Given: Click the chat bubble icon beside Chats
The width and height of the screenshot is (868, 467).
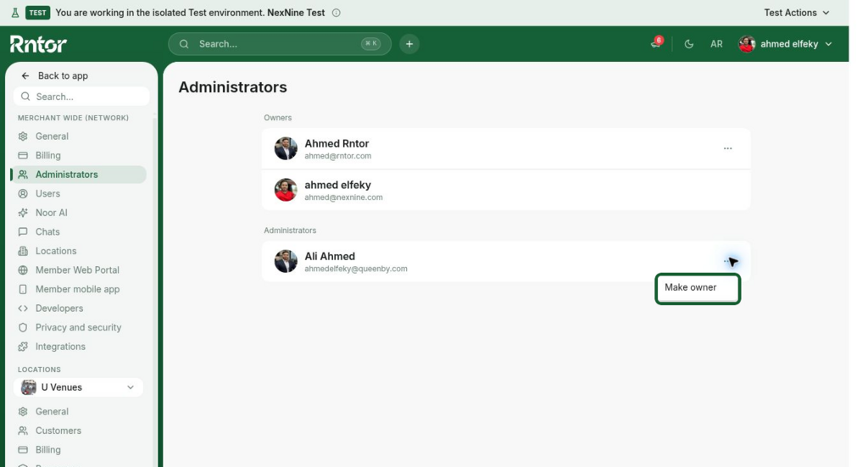Looking at the screenshot, I should coord(23,232).
